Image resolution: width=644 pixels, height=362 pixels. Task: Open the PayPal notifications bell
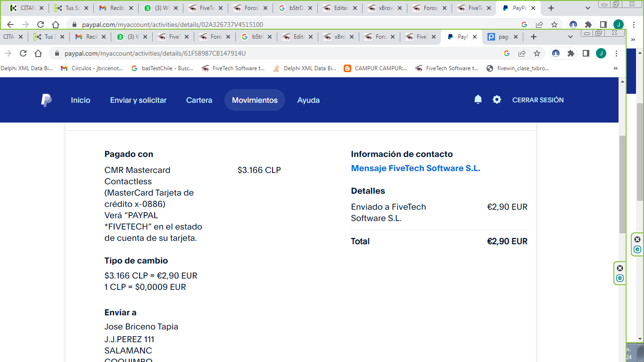[x=478, y=99]
